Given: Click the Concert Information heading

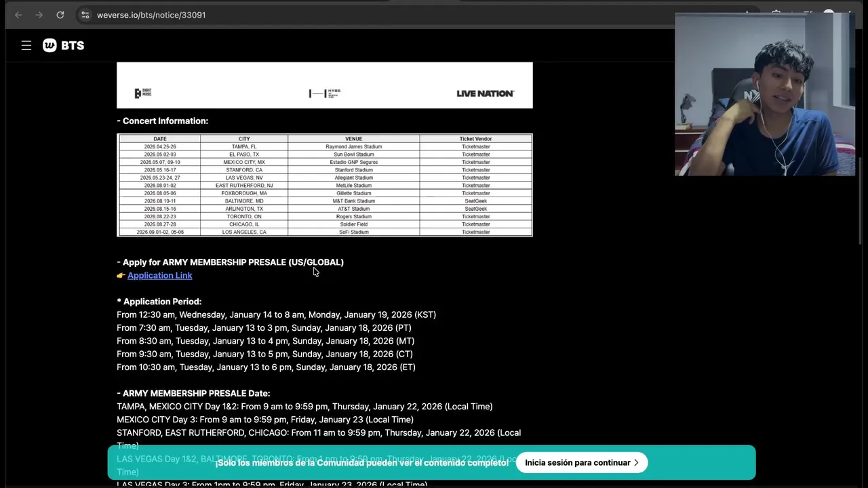Looking at the screenshot, I should (163, 121).
